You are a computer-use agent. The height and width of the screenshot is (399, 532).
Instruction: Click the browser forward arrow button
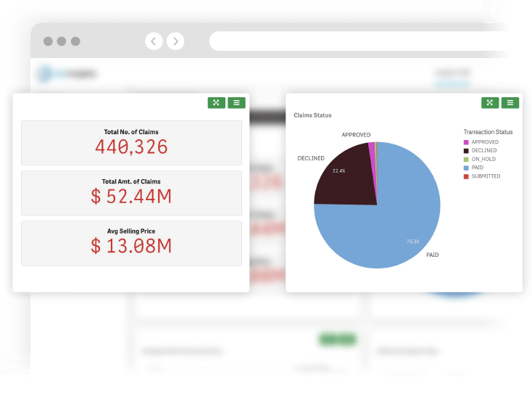pos(175,41)
